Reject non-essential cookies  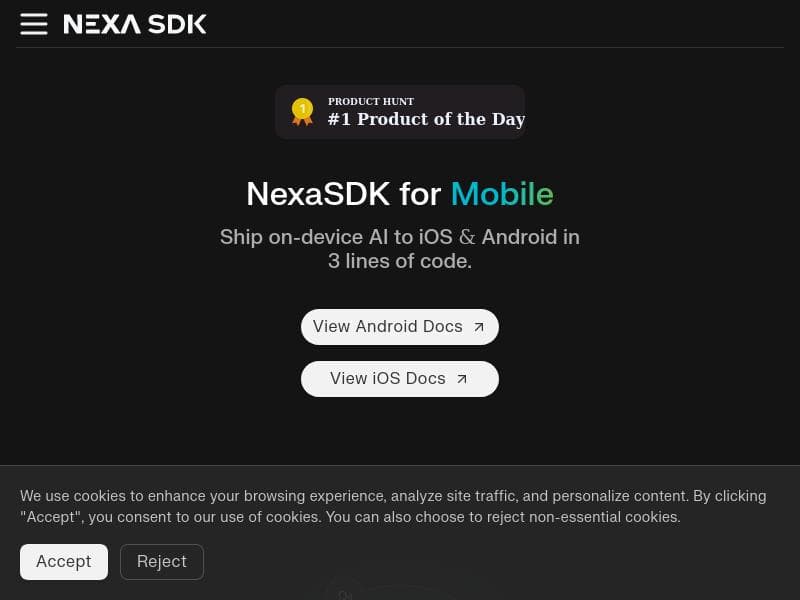(x=162, y=561)
